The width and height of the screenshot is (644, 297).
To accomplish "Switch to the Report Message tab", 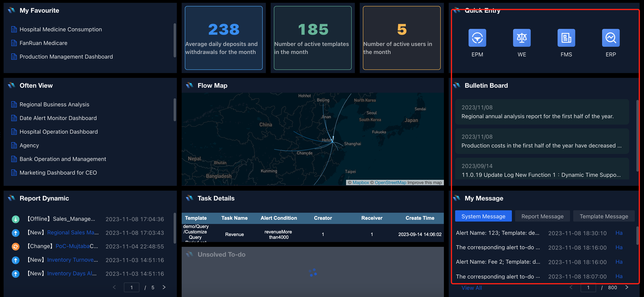I will [x=542, y=216].
